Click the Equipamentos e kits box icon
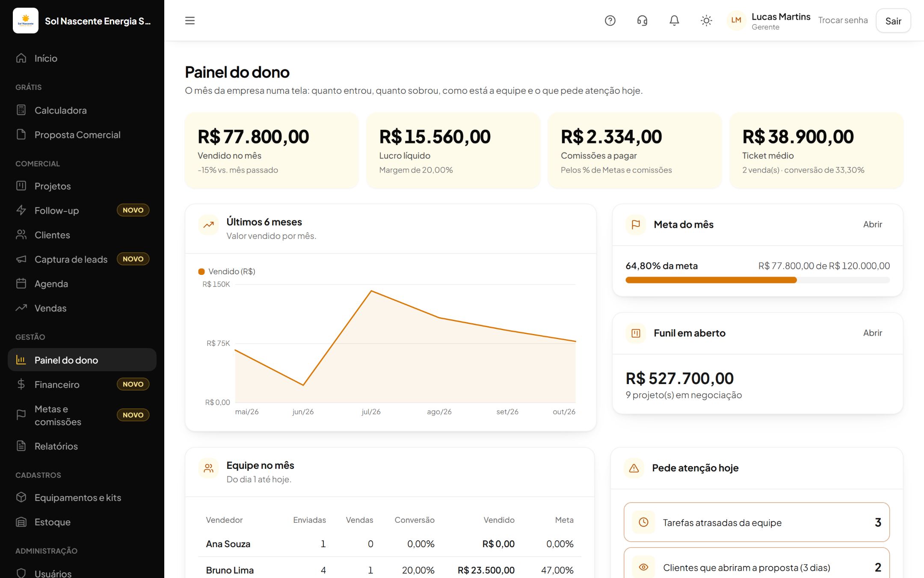This screenshot has width=924, height=578. [21, 498]
